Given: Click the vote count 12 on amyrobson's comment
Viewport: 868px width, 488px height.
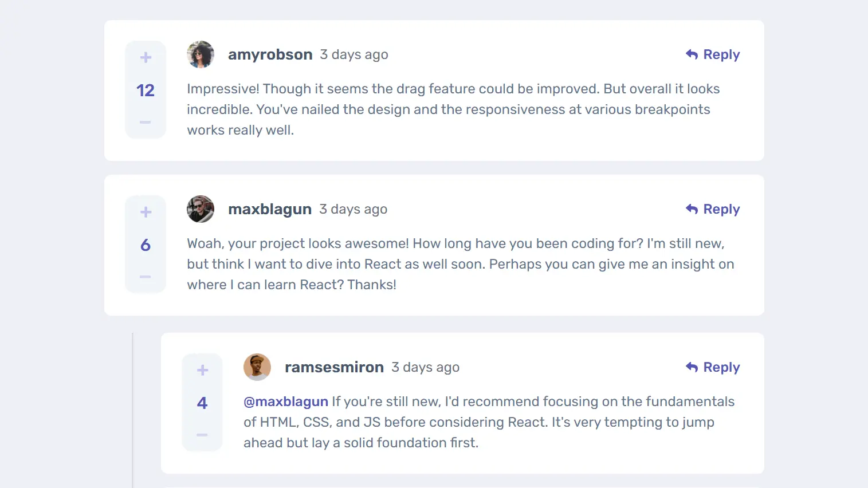Looking at the screenshot, I should tap(145, 90).
